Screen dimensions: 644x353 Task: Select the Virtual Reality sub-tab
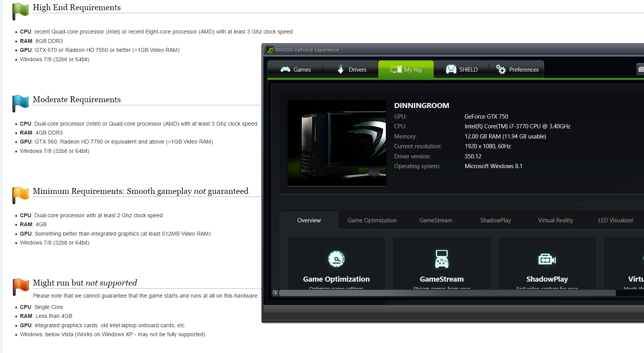[555, 220]
